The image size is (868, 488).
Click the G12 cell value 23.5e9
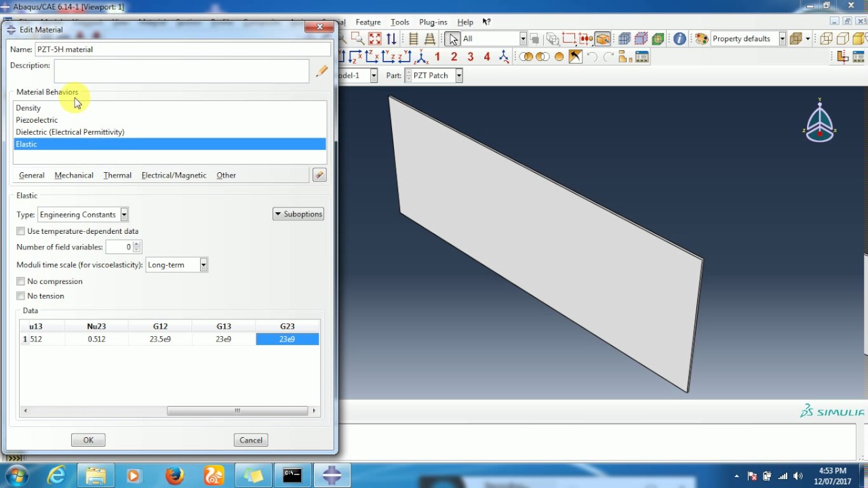pos(160,339)
